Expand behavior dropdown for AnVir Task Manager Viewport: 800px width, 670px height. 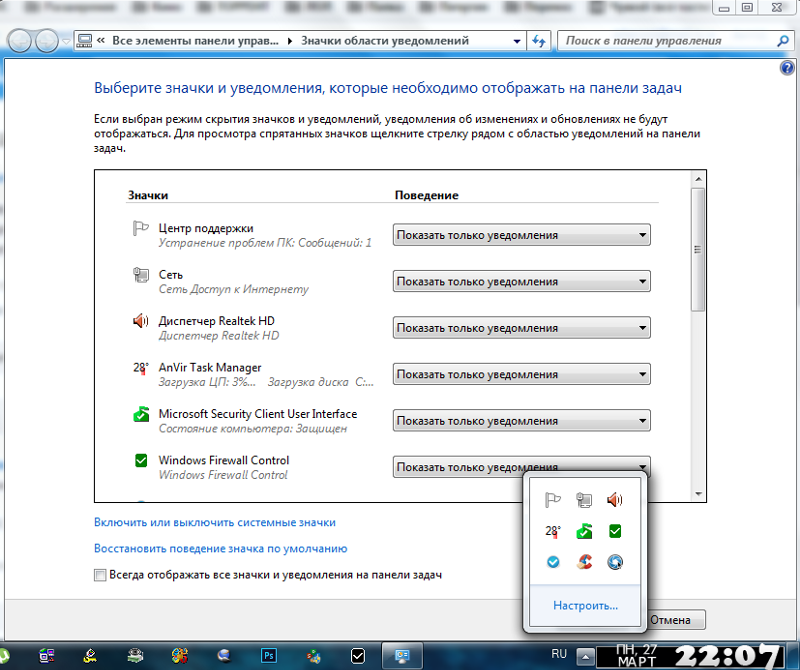pos(521,374)
